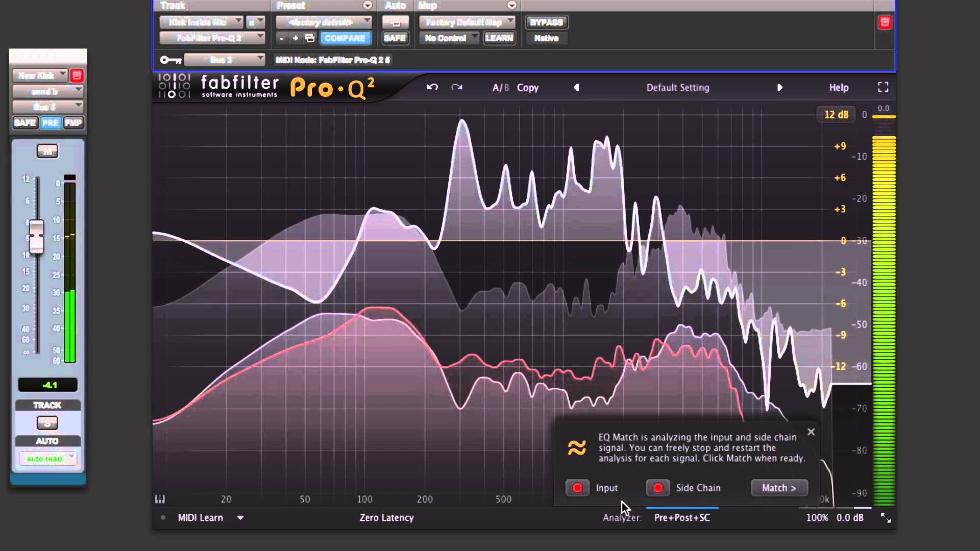Click the red target button on send window
This screenshot has height=551, width=980.
[x=77, y=76]
